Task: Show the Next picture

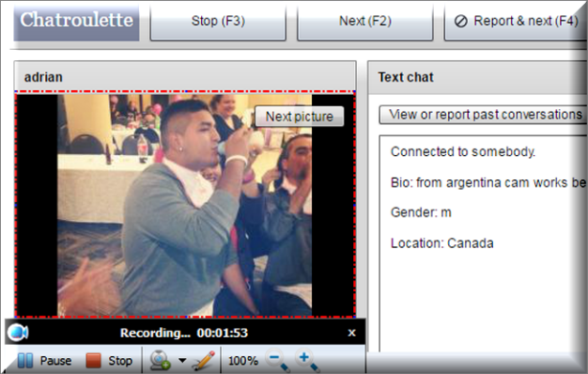Action: coord(300,117)
